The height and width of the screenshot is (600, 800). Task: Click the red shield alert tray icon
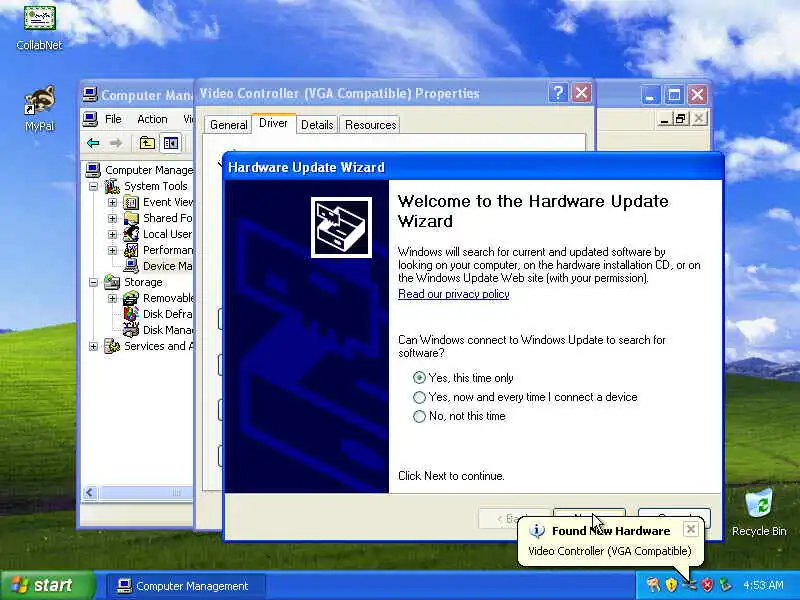click(x=707, y=585)
